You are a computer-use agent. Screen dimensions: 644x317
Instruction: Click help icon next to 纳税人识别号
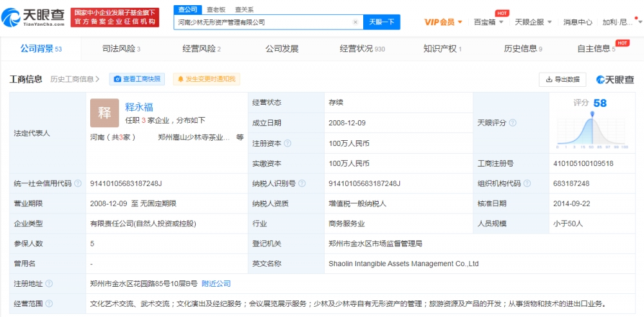click(302, 183)
